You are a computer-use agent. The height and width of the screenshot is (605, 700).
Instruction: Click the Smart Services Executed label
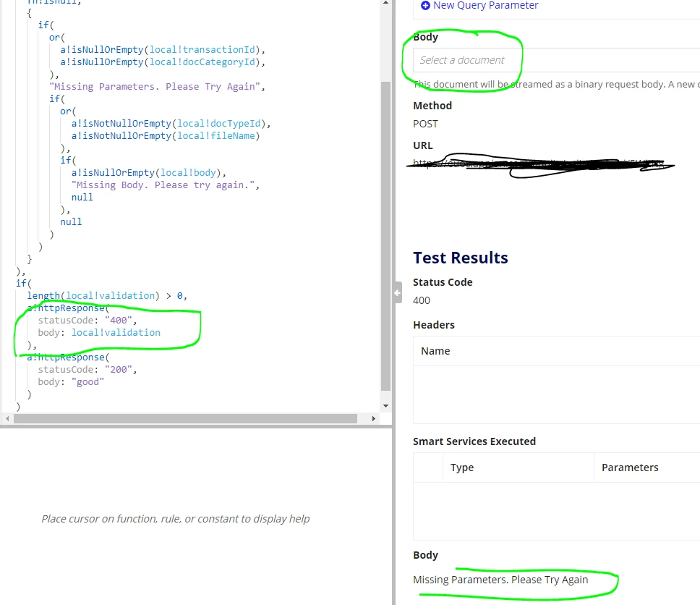click(474, 441)
